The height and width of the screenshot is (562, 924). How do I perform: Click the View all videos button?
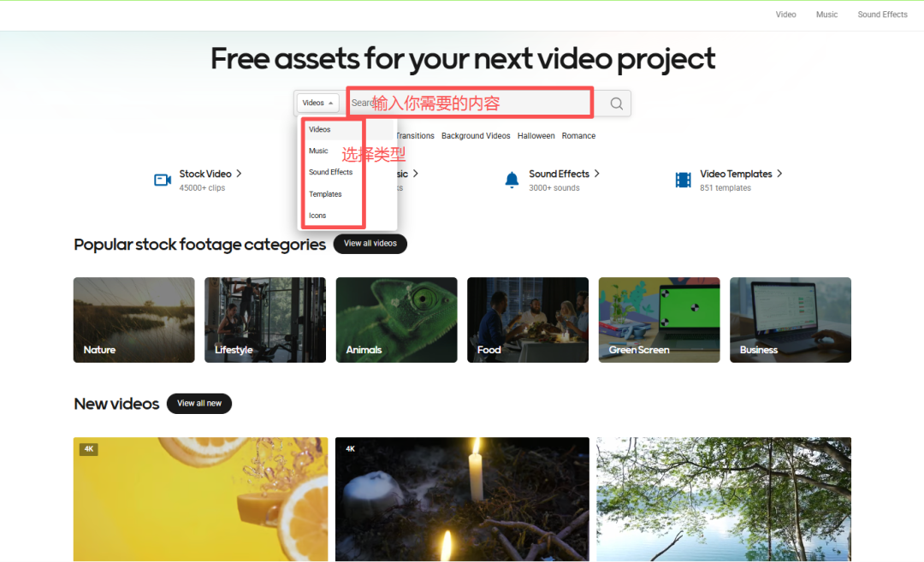[x=370, y=243]
